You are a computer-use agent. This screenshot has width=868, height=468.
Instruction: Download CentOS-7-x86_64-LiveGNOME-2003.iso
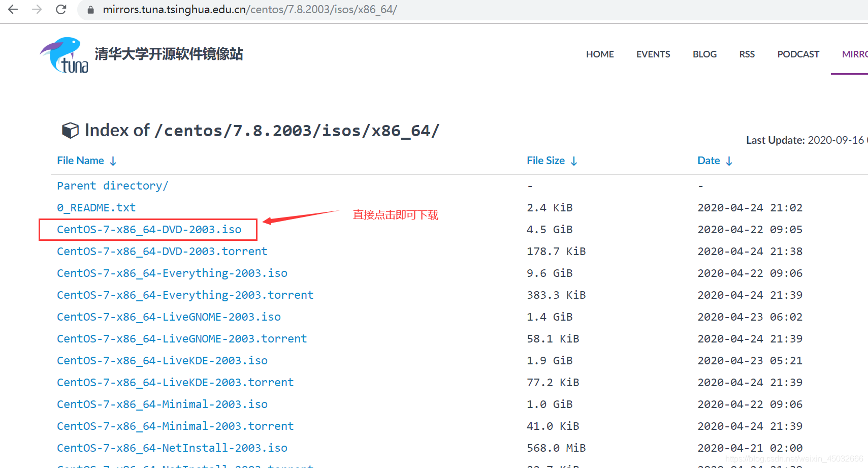tap(169, 317)
